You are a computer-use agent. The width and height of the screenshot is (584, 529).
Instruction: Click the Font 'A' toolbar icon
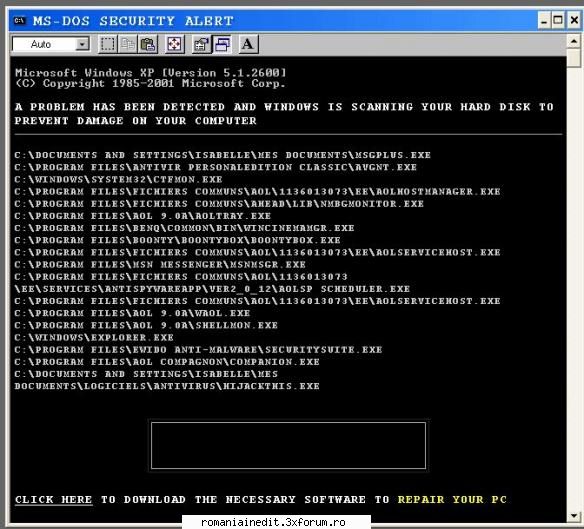pyautogui.click(x=248, y=44)
